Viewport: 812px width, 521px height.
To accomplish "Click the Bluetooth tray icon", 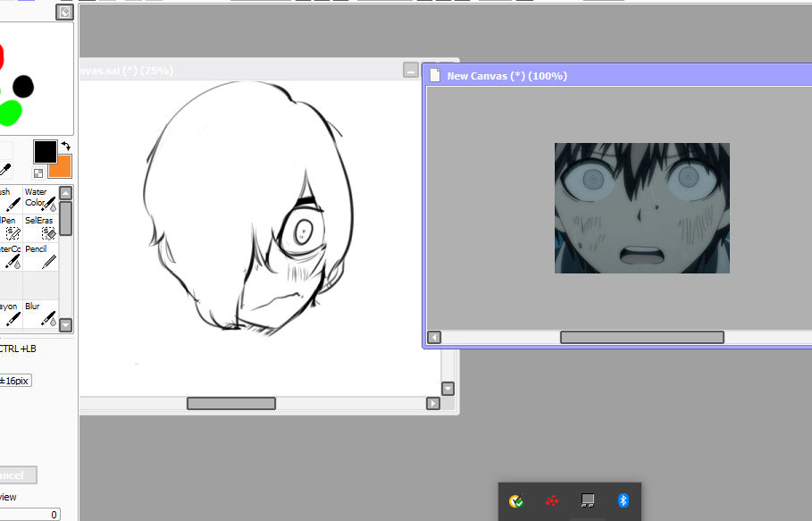I will pos(624,500).
